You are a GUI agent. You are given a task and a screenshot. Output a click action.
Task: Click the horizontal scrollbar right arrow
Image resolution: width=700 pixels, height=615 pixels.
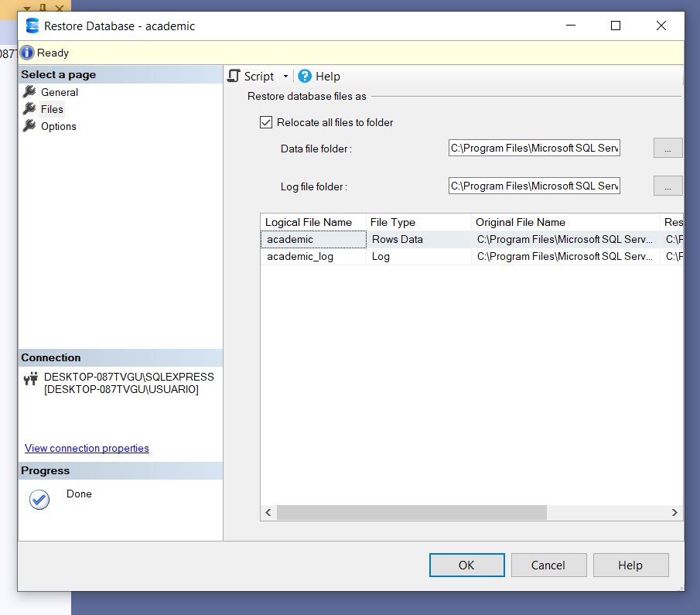click(674, 512)
